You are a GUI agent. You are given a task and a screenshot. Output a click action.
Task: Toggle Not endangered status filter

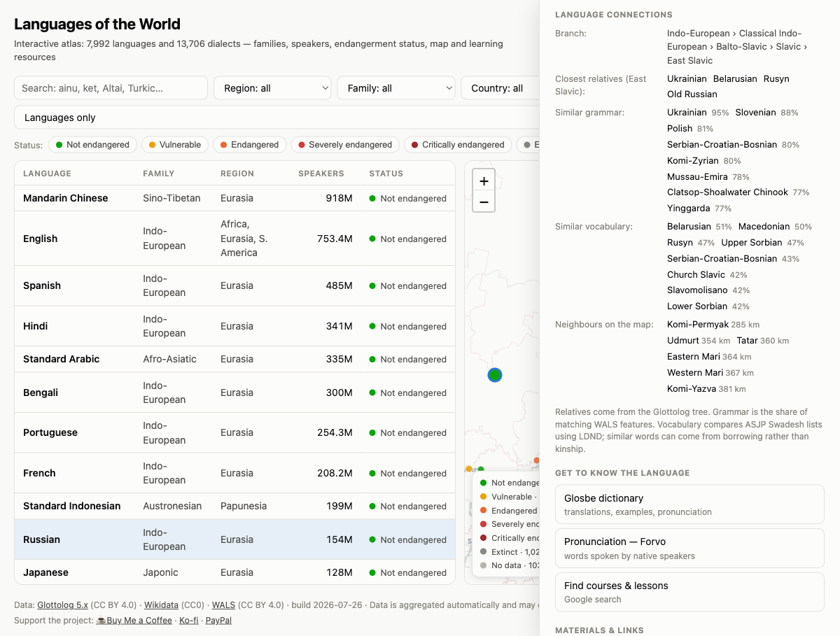(92, 145)
